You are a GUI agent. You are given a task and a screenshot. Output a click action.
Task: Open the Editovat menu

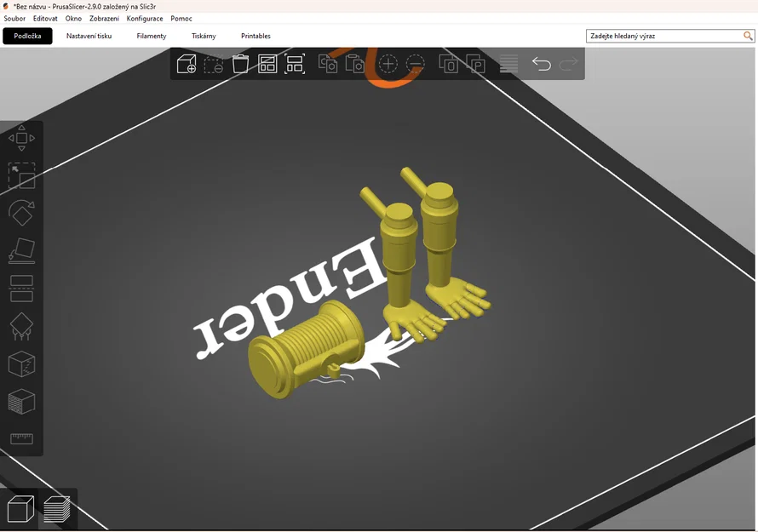[45, 19]
